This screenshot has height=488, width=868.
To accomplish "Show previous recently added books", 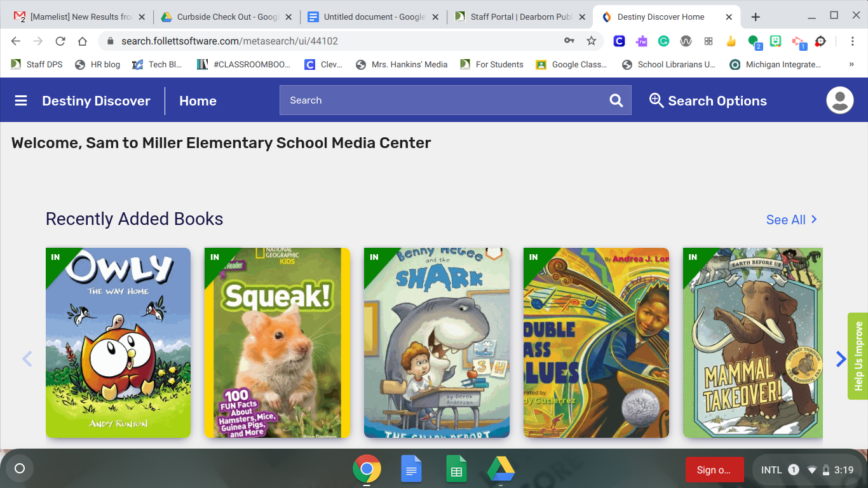I will click(27, 359).
